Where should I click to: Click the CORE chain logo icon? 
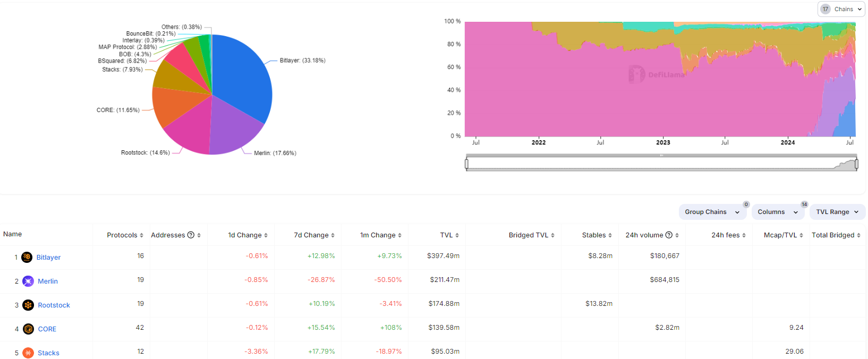28,329
